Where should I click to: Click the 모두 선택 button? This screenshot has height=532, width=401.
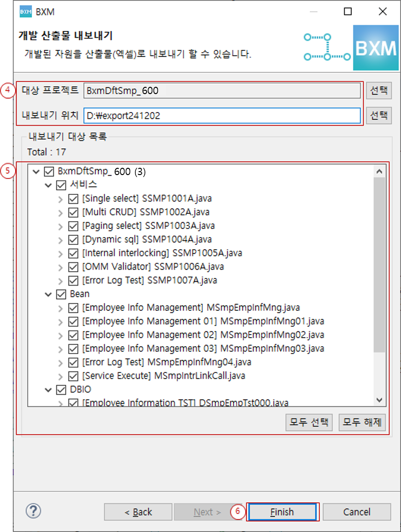pyautogui.click(x=309, y=422)
